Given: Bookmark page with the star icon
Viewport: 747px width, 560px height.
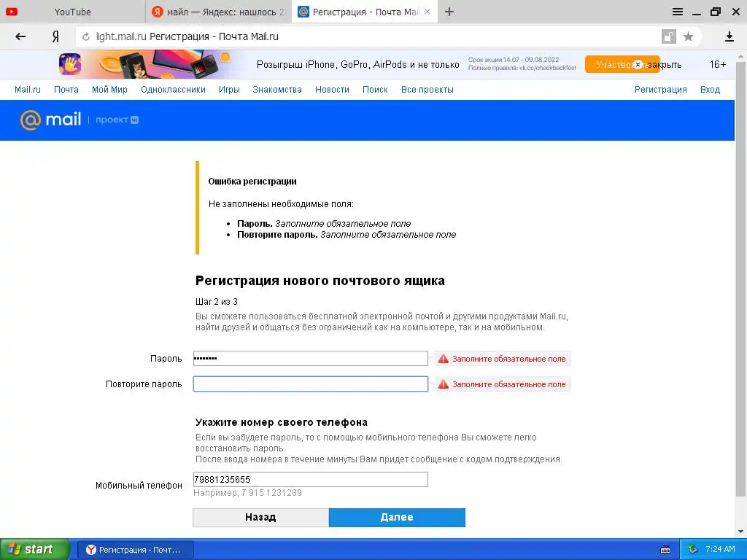Looking at the screenshot, I should coord(688,36).
